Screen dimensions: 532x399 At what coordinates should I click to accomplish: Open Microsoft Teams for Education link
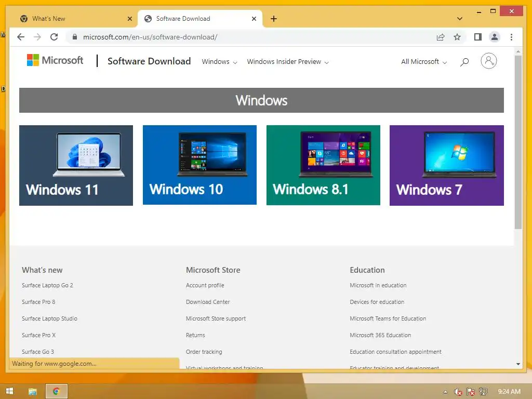pyautogui.click(x=388, y=318)
